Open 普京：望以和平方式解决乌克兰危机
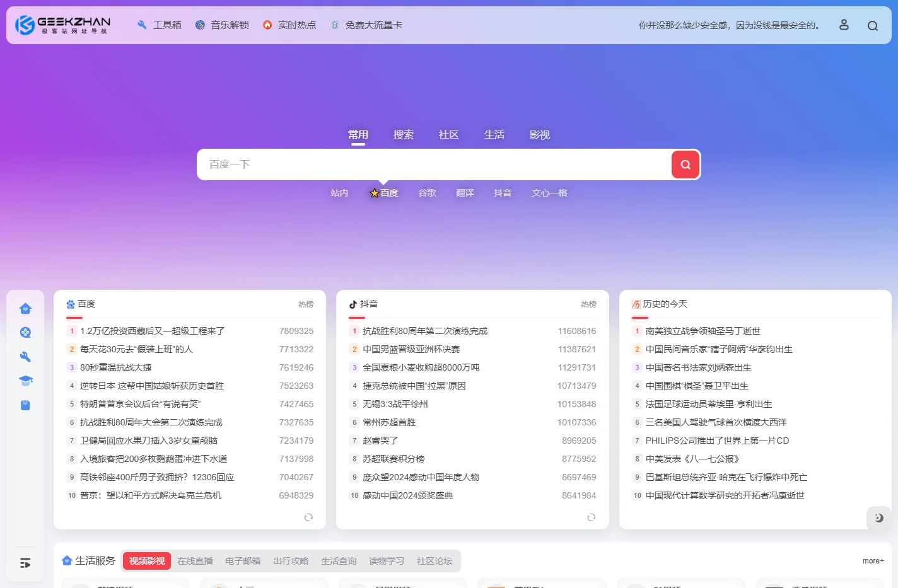Screen dimensions: 898x588 point(151,495)
